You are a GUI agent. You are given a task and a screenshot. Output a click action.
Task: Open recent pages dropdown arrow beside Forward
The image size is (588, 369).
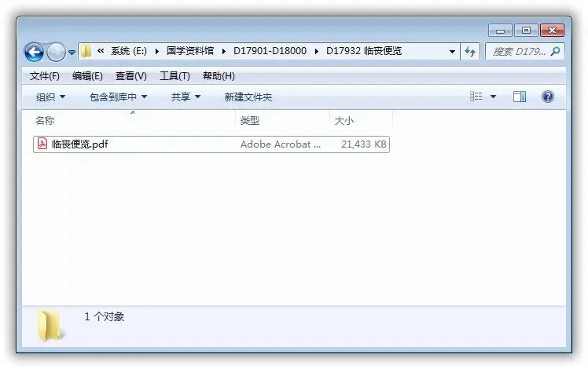tap(72, 53)
